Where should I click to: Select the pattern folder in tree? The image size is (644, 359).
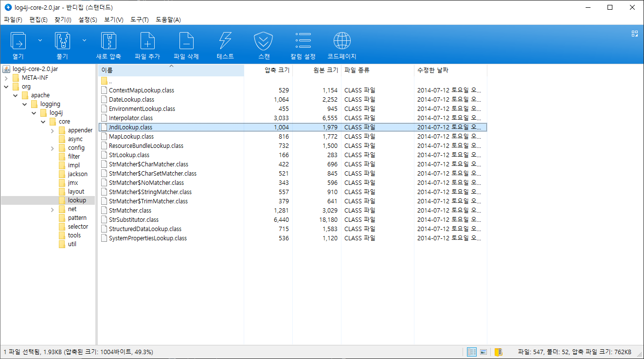pos(77,218)
